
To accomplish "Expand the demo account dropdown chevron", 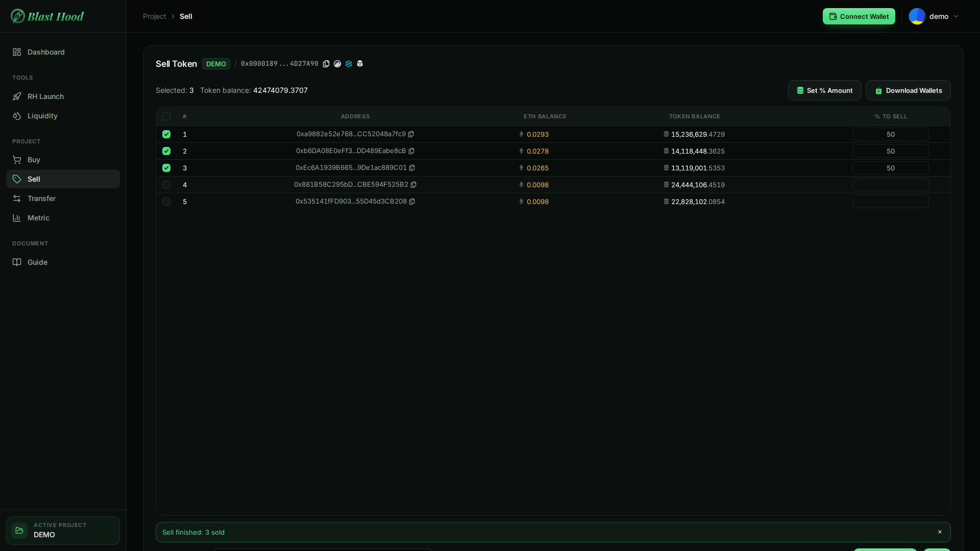I will [x=956, y=16].
